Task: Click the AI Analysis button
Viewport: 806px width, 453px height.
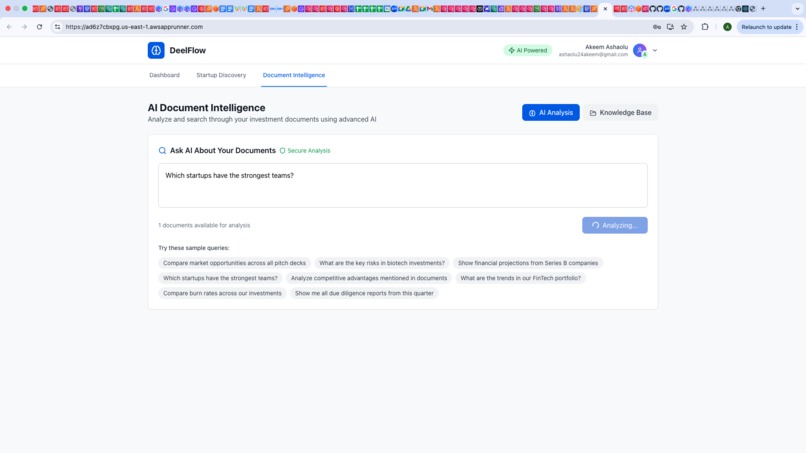Action: (551, 113)
